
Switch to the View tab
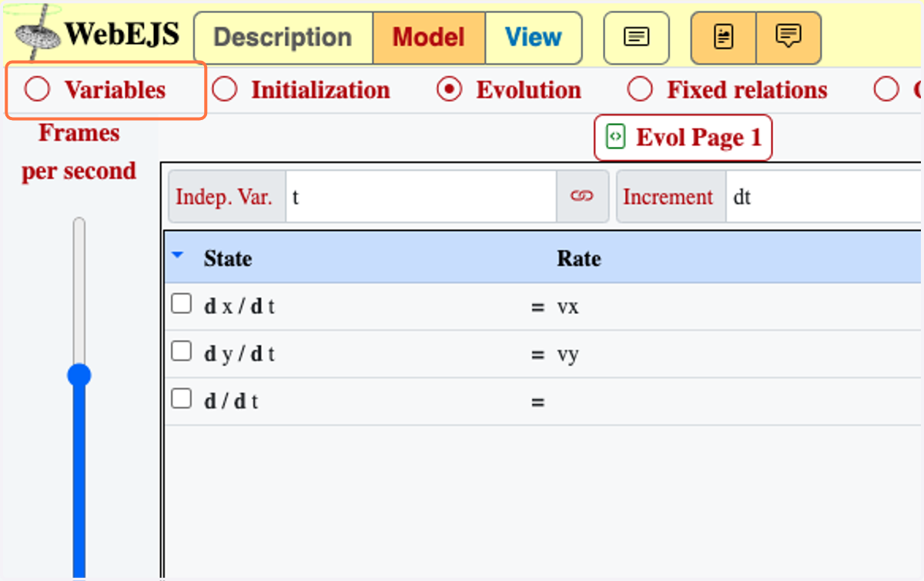click(x=534, y=38)
